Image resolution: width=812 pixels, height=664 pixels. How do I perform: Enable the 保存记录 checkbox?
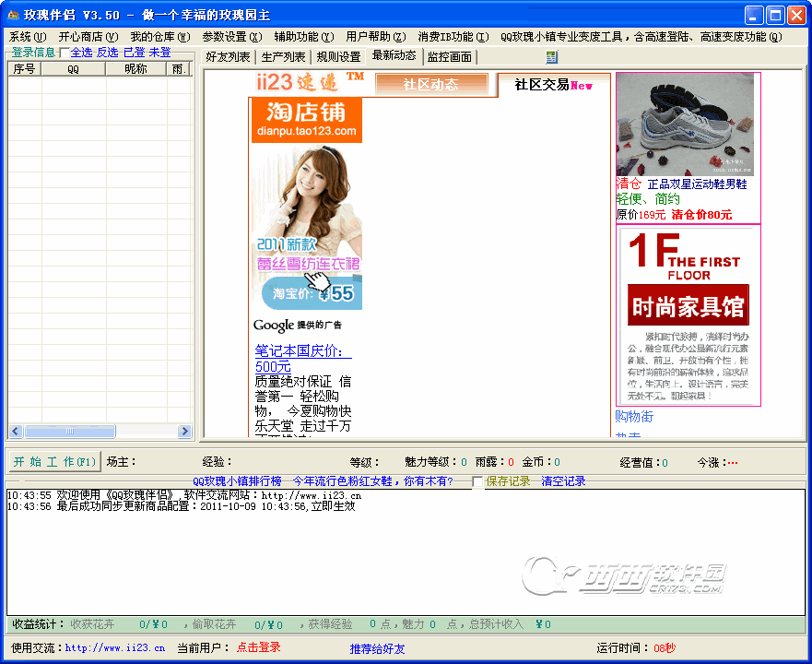pos(477,481)
